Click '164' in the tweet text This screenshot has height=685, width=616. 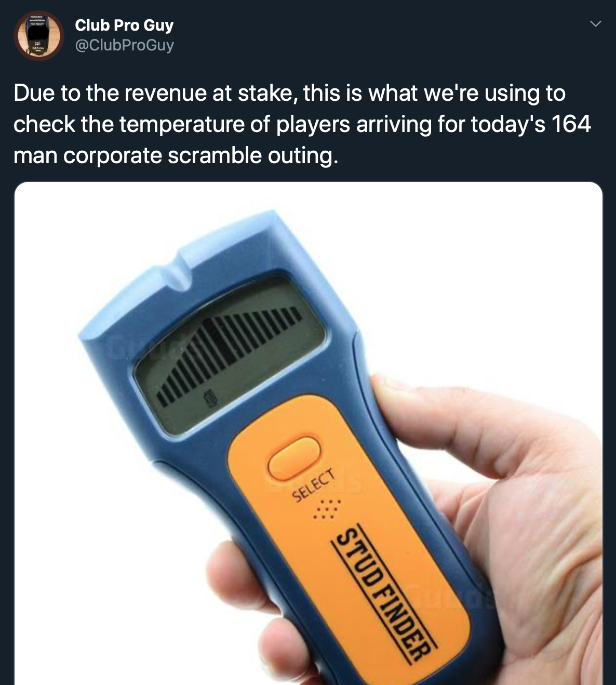pyautogui.click(x=571, y=124)
